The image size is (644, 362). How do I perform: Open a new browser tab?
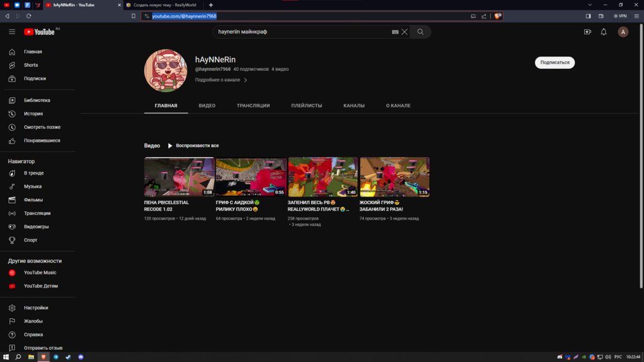pos(211,5)
